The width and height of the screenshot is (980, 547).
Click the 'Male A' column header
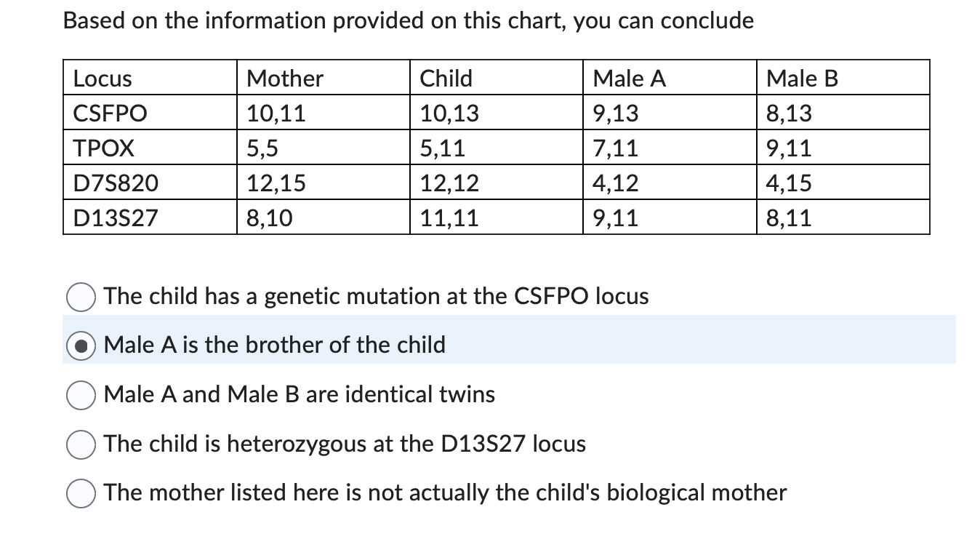coord(628,78)
